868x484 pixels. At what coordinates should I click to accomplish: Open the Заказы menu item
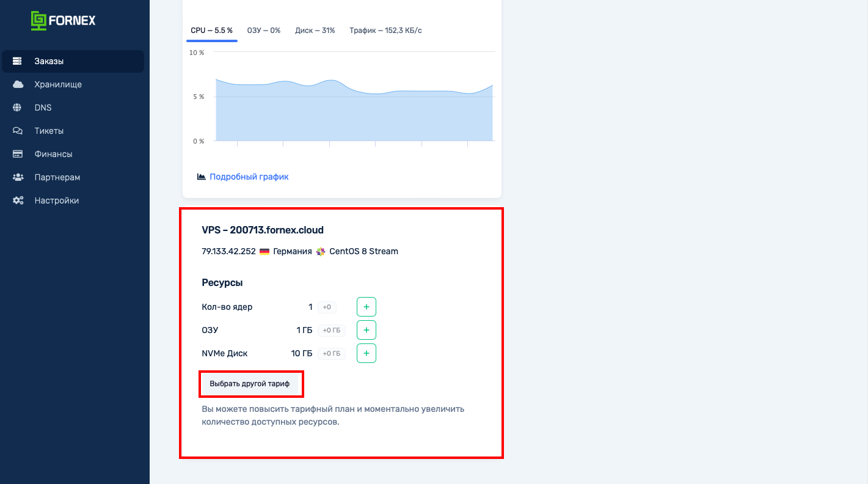coord(73,61)
